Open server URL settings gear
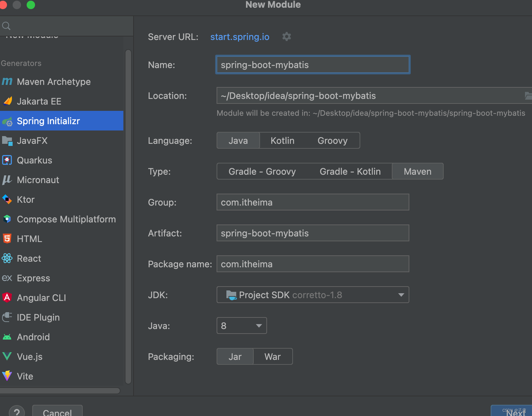This screenshot has height=416, width=532. pyautogui.click(x=287, y=36)
